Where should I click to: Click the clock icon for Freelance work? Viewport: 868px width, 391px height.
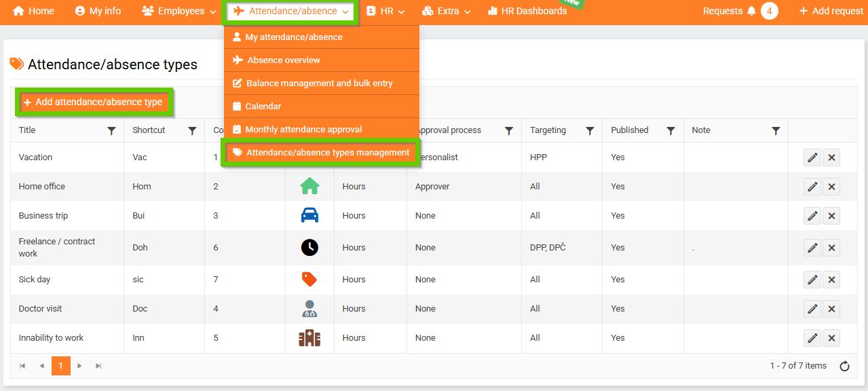click(309, 247)
